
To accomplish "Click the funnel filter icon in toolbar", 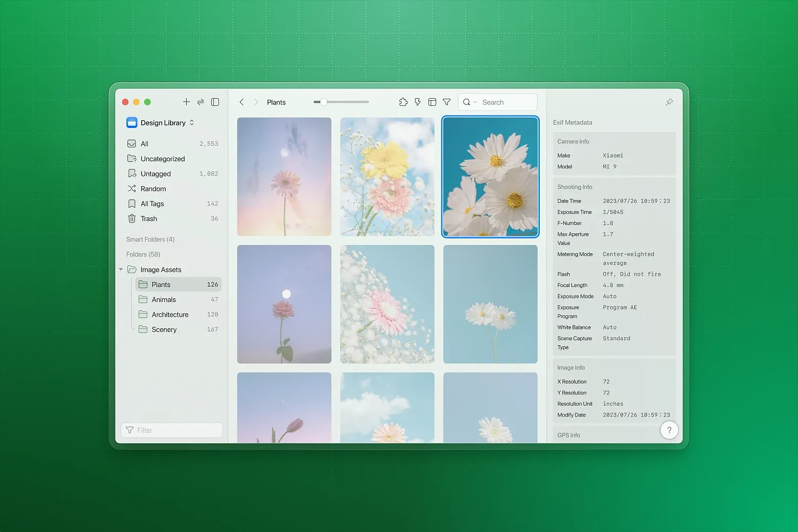I will click(447, 102).
